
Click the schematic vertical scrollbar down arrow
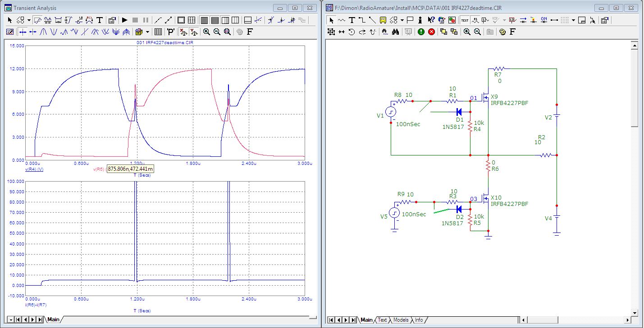[x=634, y=312]
